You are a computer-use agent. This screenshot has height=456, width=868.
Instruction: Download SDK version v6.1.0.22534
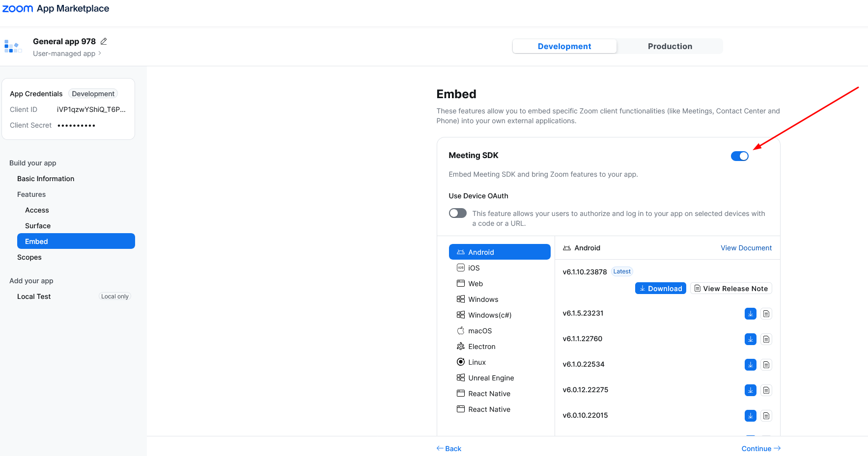click(750, 365)
